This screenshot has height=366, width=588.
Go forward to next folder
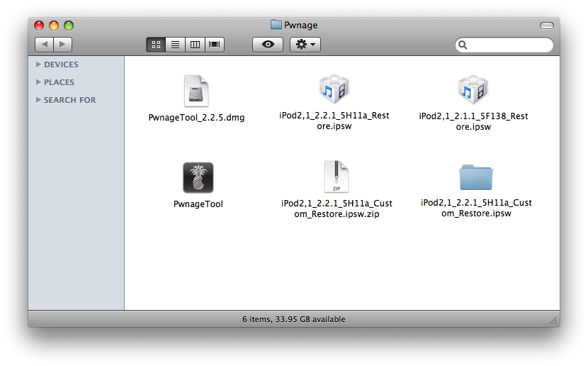tap(63, 45)
